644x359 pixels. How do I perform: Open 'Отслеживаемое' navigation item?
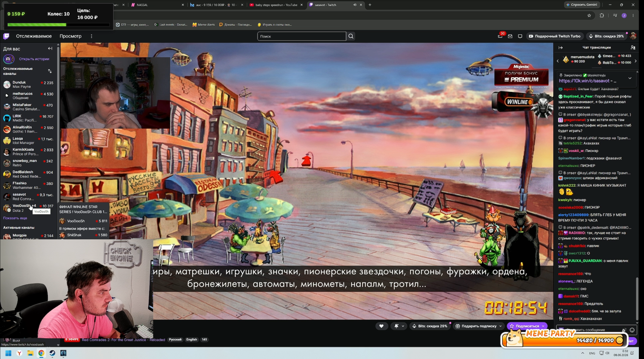pos(34,36)
